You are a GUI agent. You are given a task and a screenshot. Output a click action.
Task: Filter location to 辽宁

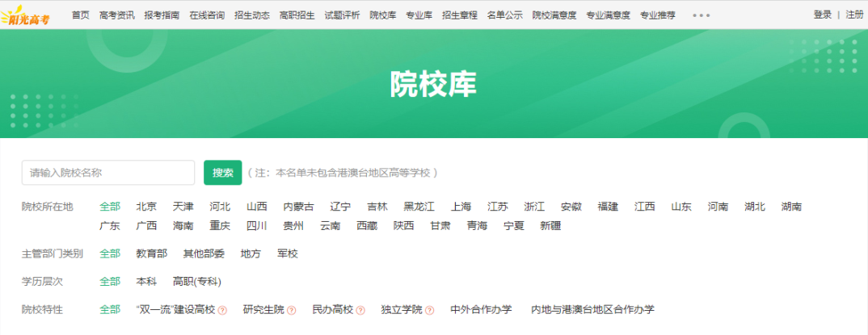[340, 207]
